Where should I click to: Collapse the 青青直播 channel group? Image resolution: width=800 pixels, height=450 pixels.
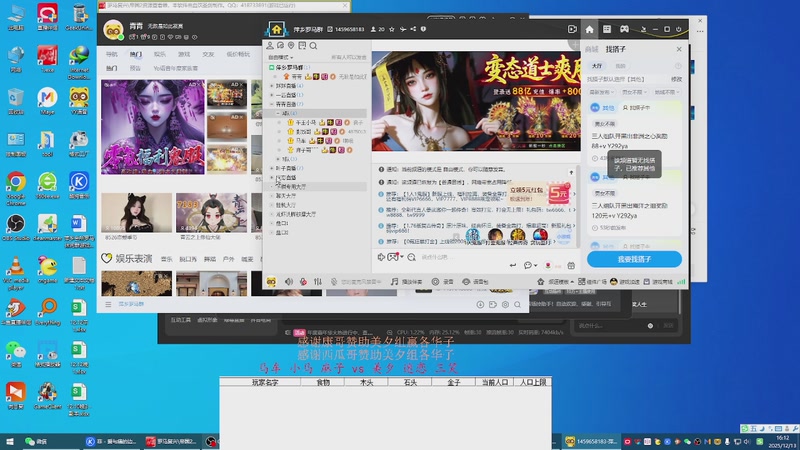pyautogui.click(x=272, y=104)
